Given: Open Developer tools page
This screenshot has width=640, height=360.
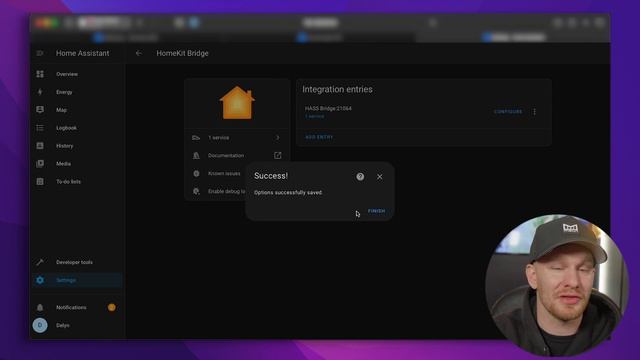Looking at the screenshot, I should 74,262.
